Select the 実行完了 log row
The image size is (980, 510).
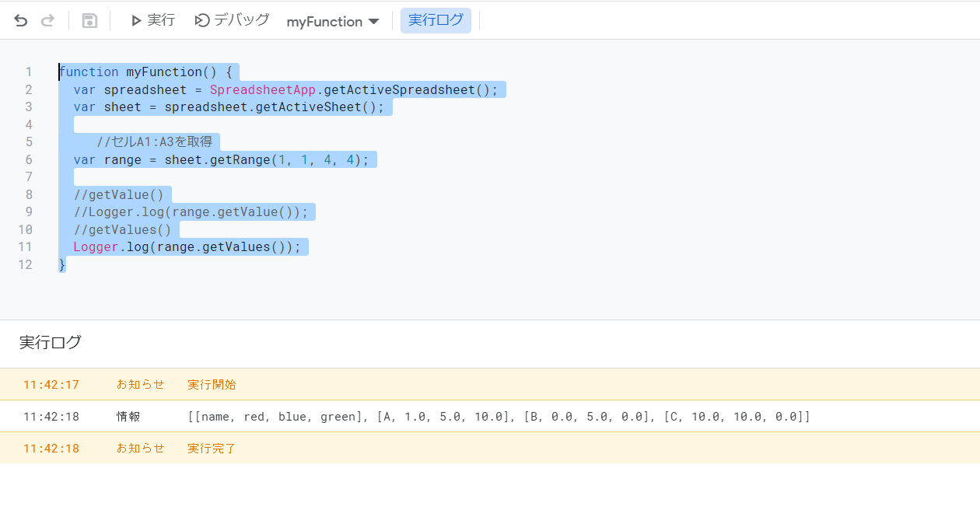coord(490,449)
